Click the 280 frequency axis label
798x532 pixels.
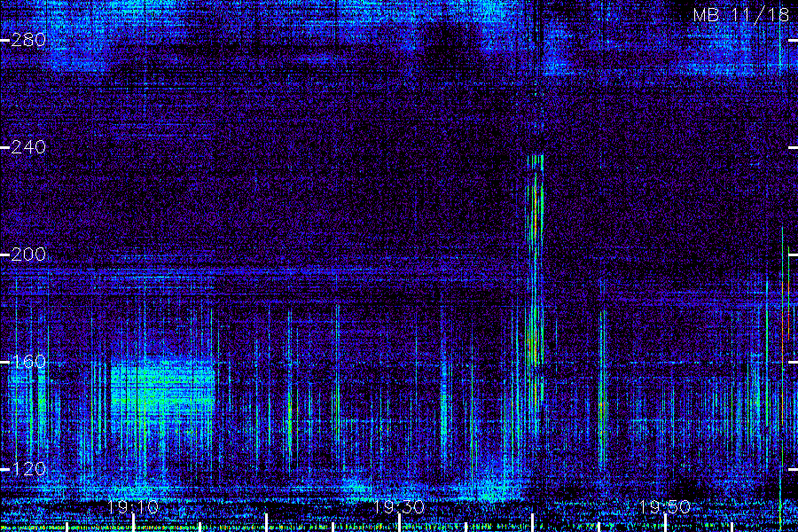tap(28, 40)
